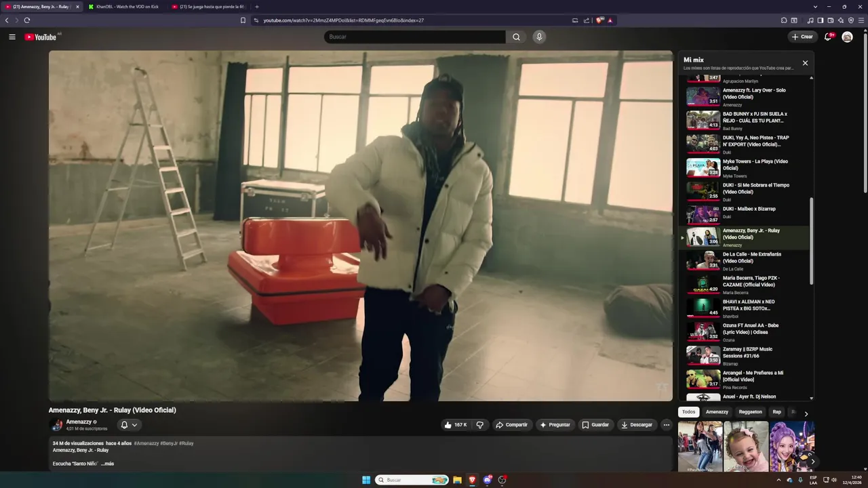This screenshot has height=488, width=868.
Task: Share the video via Compartir
Action: point(511,425)
